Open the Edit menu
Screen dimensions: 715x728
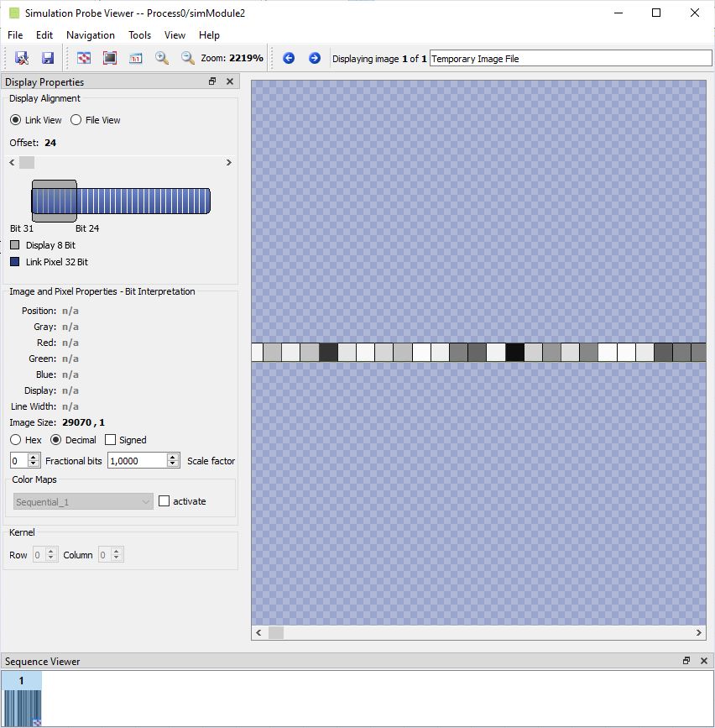(x=44, y=34)
